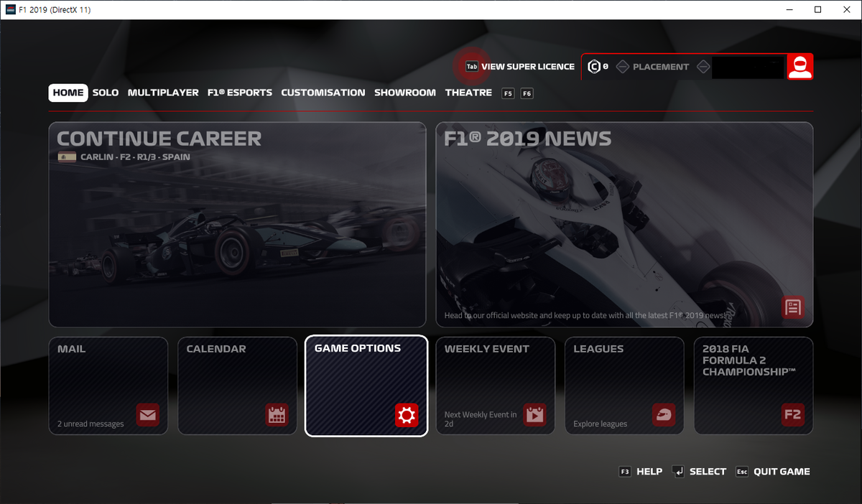Open the MULTIPLAYER tab
Screen dimensions: 862x504
(x=163, y=93)
